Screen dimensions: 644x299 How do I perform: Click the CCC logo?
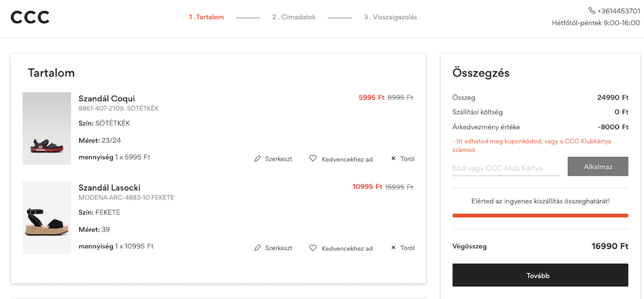tap(30, 17)
